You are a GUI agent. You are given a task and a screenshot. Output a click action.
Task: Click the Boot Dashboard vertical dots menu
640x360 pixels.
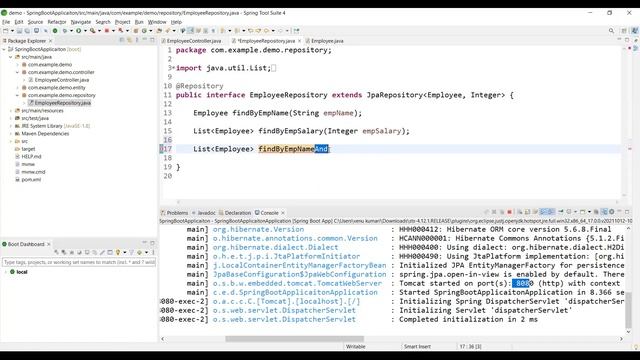click(153, 252)
